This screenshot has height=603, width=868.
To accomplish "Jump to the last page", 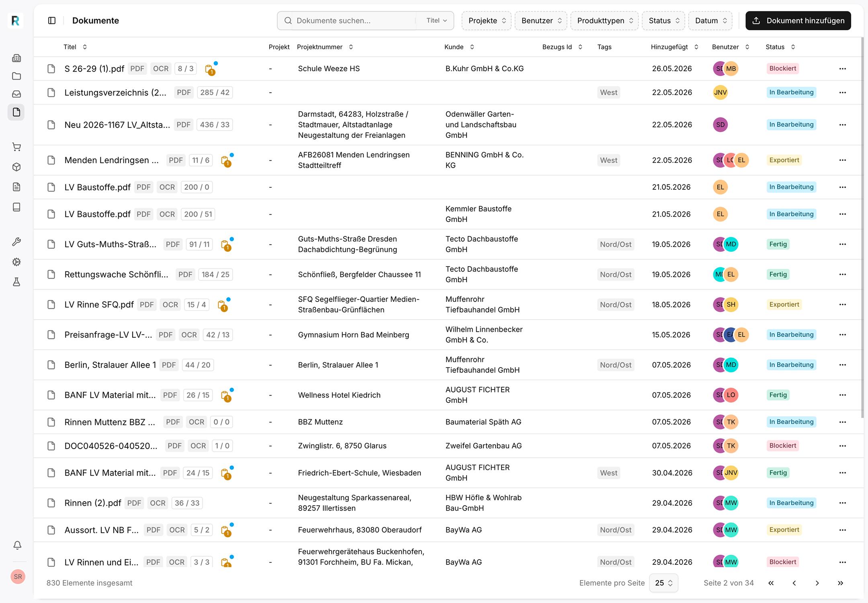I will (x=840, y=583).
